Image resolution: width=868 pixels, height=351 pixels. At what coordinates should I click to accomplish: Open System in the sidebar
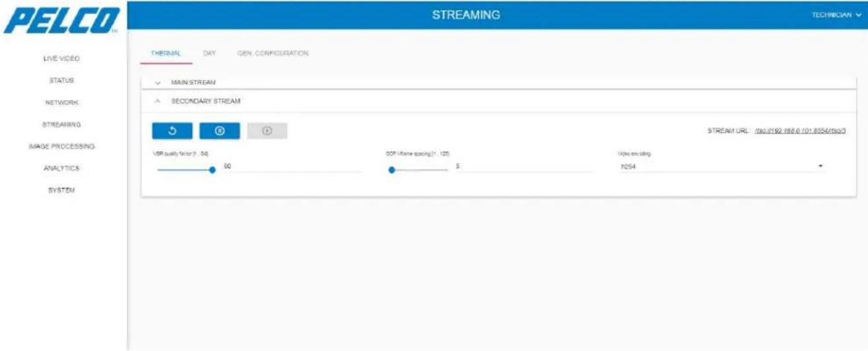[61, 190]
